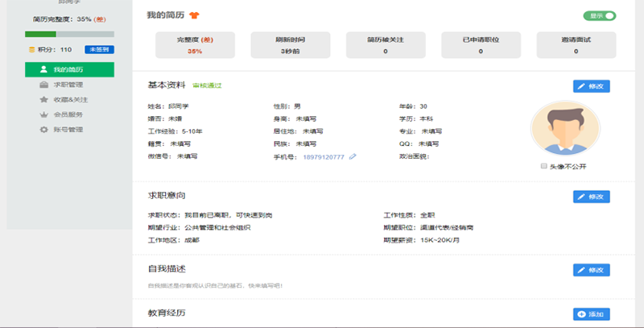Click the gold coin icon beside 积分
Image resolution: width=644 pixels, height=328 pixels.
[31, 49]
